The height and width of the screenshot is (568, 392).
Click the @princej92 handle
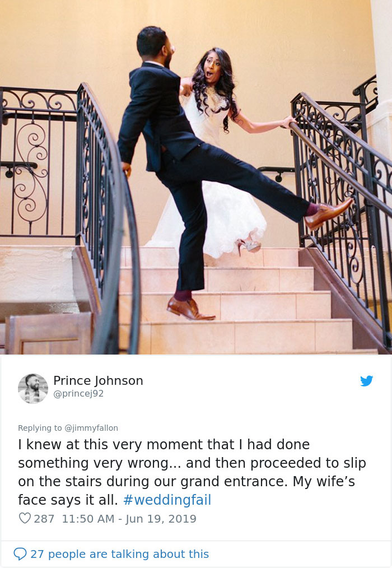coord(78,393)
